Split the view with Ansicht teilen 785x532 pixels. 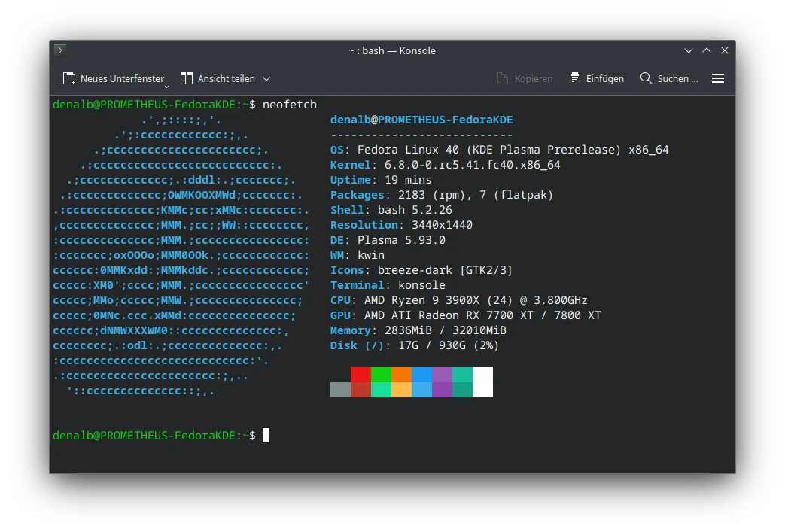pyautogui.click(x=218, y=78)
